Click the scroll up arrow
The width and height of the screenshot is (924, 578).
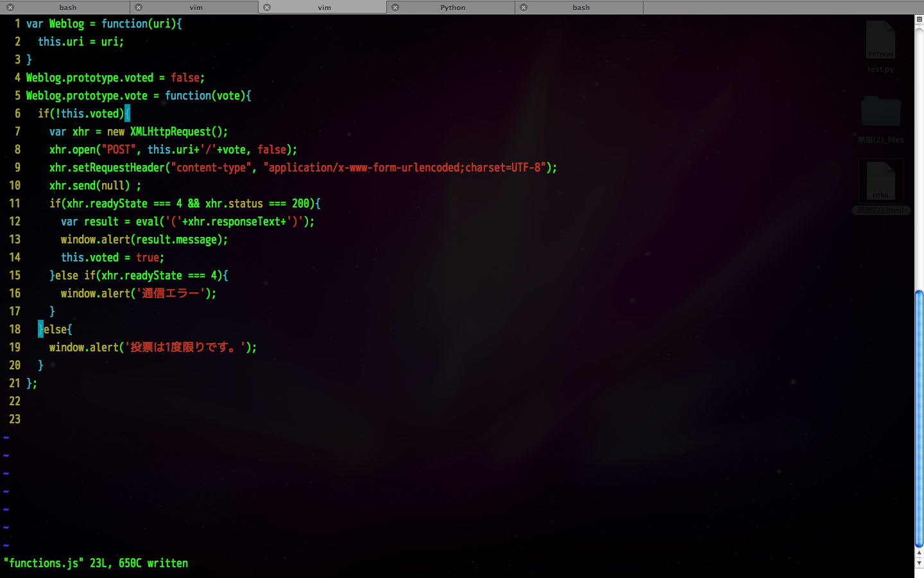(919, 553)
